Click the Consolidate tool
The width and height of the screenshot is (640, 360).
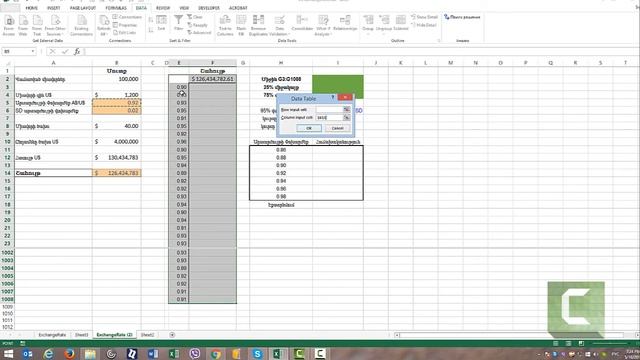pos(302,23)
